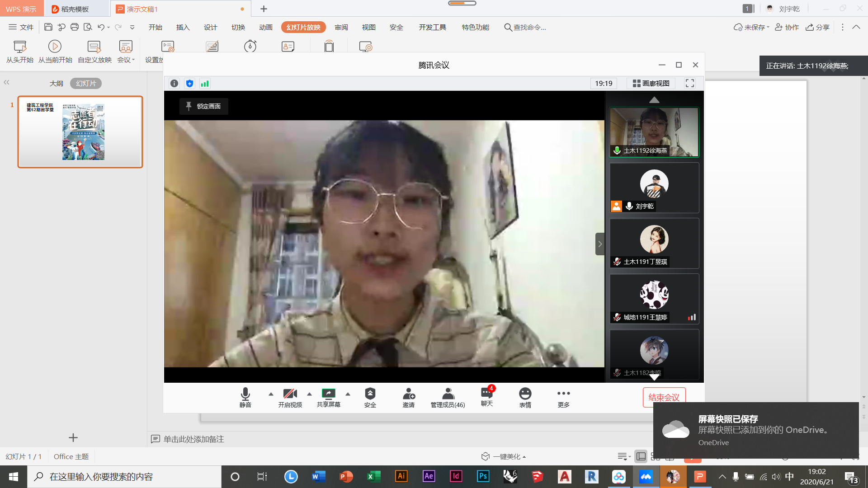Open the Emoji reactions icon
The image size is (868, 488).
(x=525, y=394)
